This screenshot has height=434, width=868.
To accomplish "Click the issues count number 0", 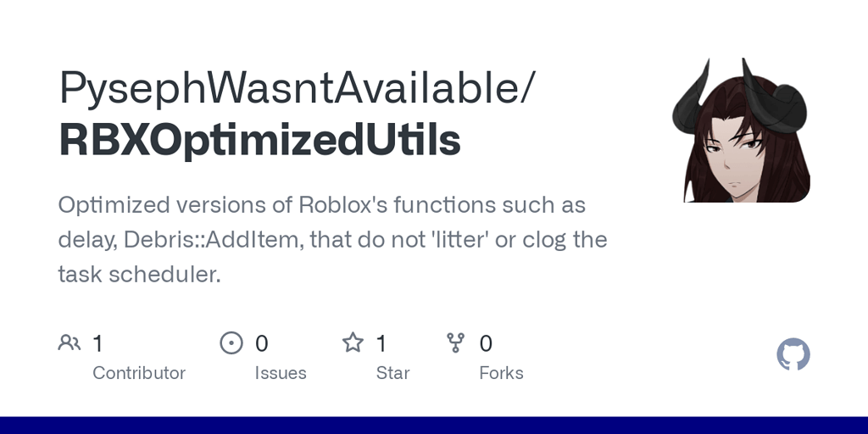I will coord(262,343).
